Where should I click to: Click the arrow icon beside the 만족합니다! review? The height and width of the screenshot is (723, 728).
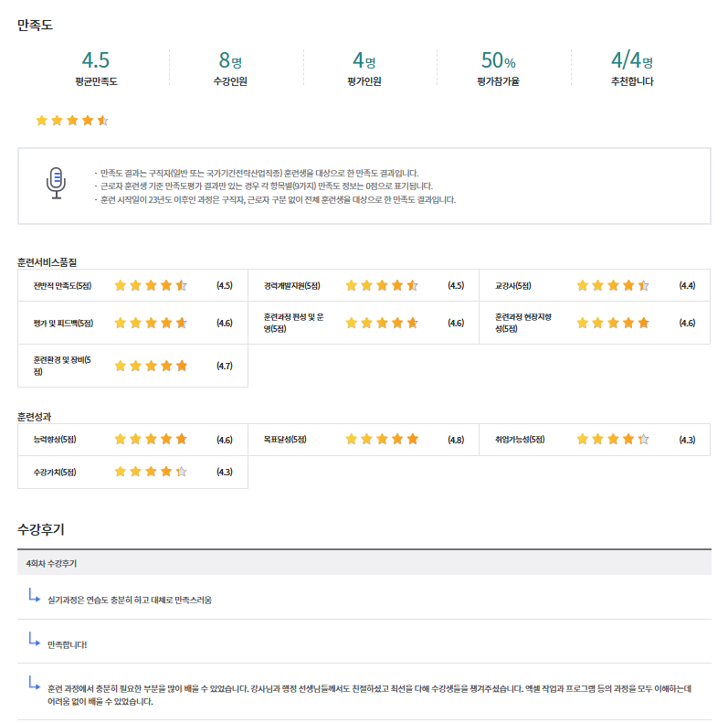click(34, 639)
